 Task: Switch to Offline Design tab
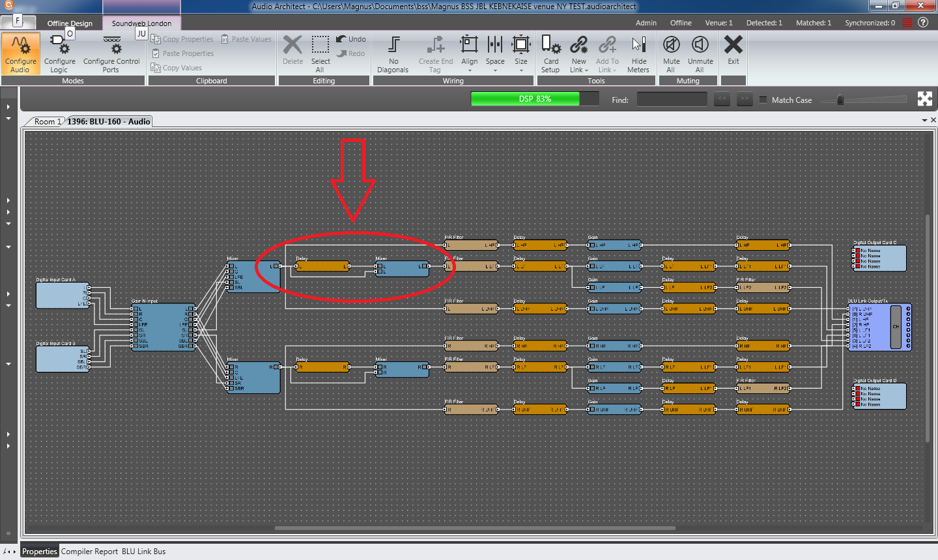point(70,23)
